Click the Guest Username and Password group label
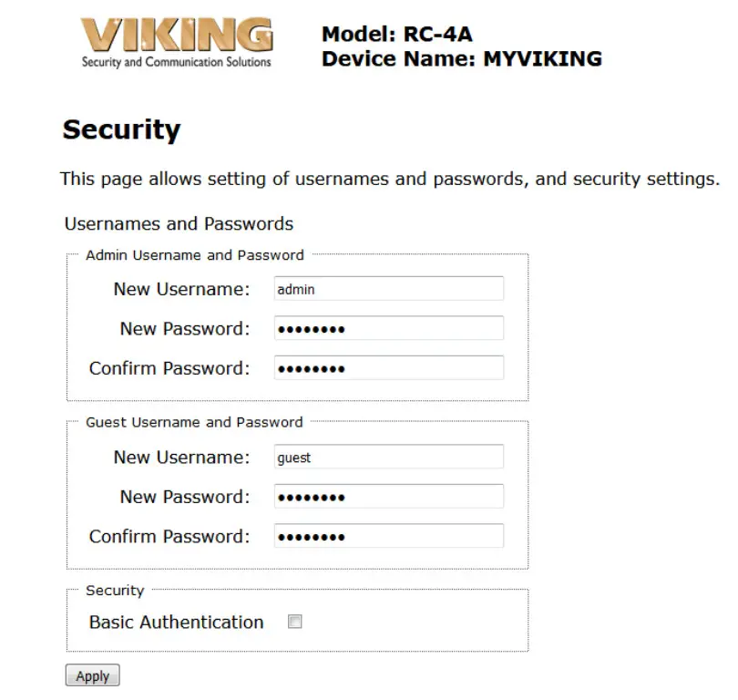This screenshot has height=700, width=738. 192,422
